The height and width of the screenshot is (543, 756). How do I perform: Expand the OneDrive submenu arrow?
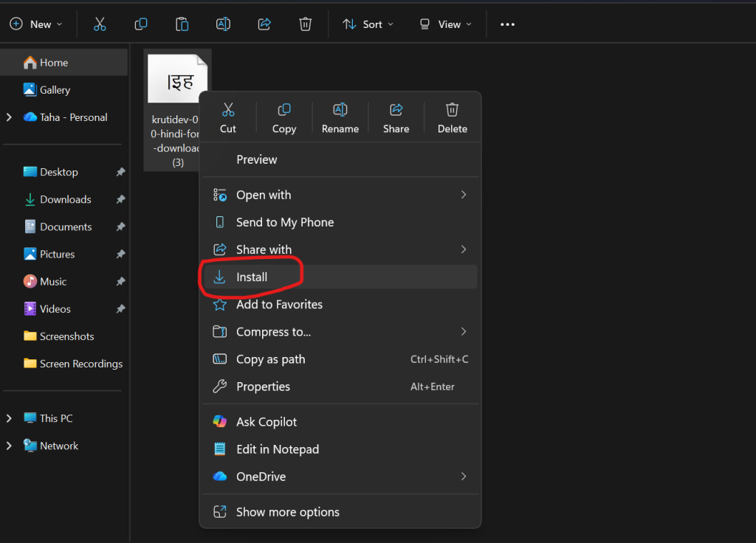[464, 477]
